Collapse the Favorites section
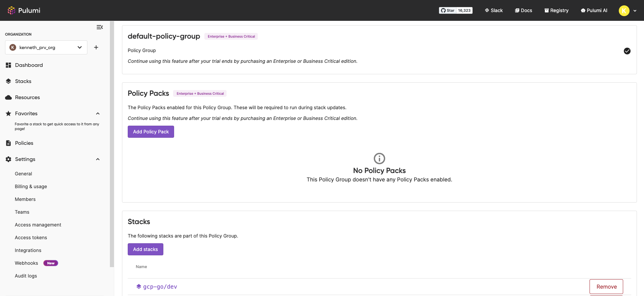Image resolution: width=644 pixels, height=296 pixels. click(x=98, y=114)
